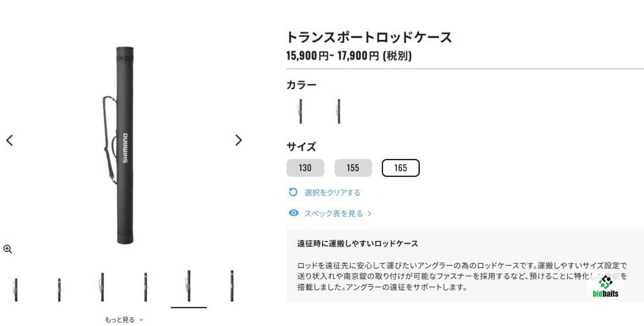The image size is (644, 326).
Task: Click the chevron next to もっと見る
Action: (141, 320)
